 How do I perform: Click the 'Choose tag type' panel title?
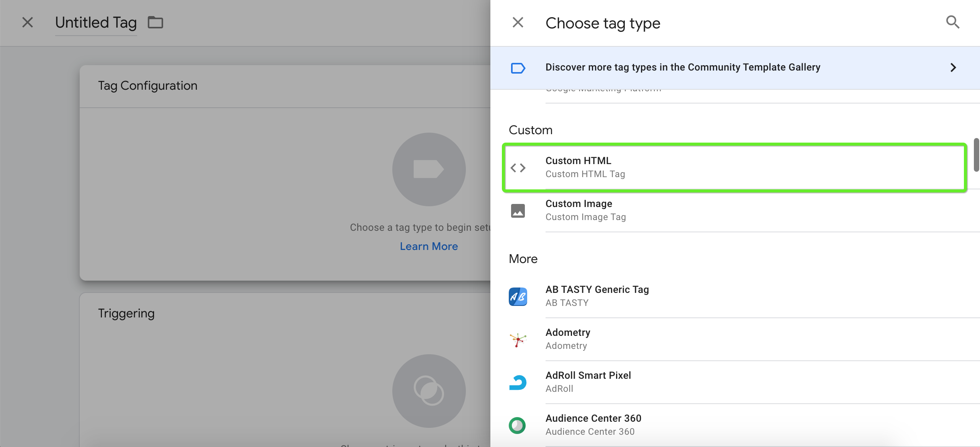(603, 24)
